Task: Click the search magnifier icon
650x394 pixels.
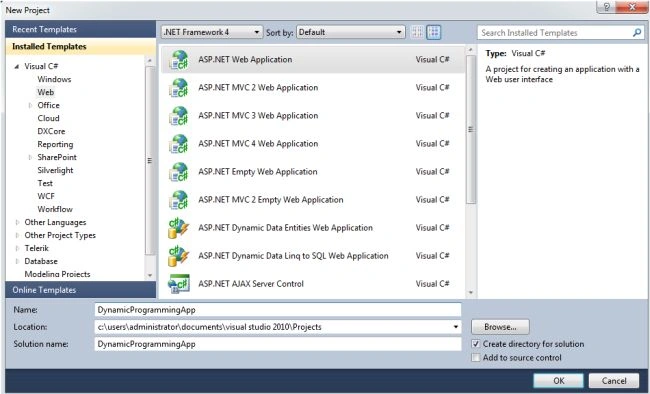Action: [x=637, y=32]
